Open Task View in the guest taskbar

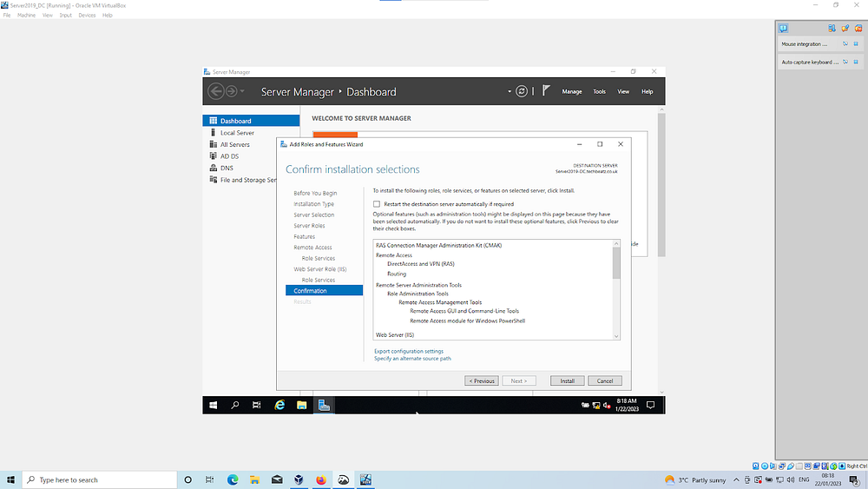256,406
